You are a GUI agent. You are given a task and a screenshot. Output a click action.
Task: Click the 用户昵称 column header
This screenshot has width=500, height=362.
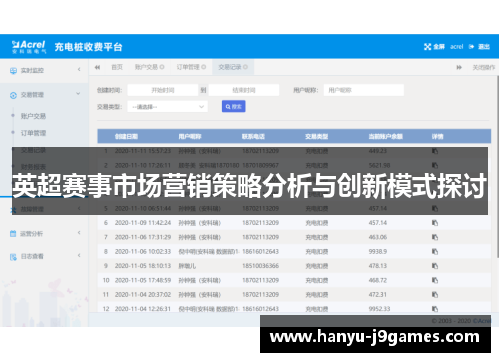pyautogui.click(x=190, y=137)
